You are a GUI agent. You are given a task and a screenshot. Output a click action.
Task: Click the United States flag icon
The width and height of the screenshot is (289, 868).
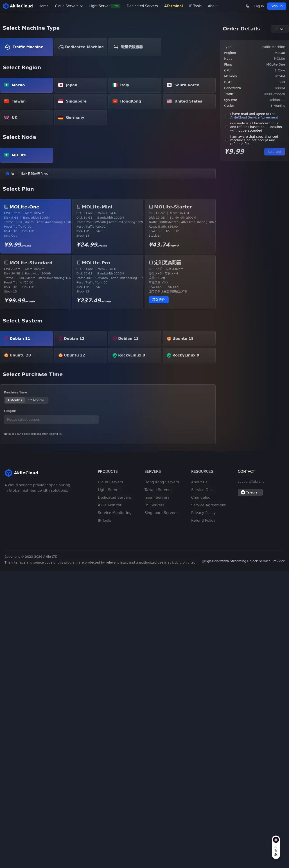pos(169,101)
